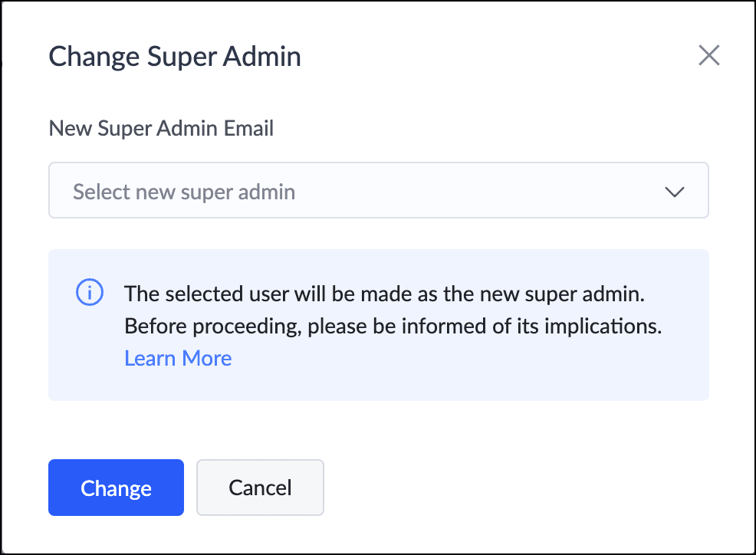Click the Change Super Admin dialog title

click(175, 56)
